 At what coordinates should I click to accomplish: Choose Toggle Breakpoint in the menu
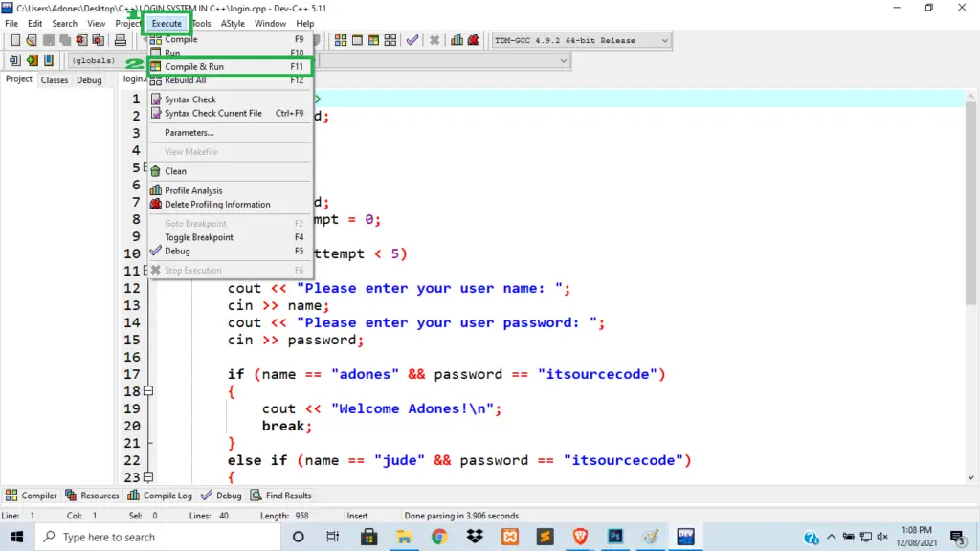pos(230,237)
